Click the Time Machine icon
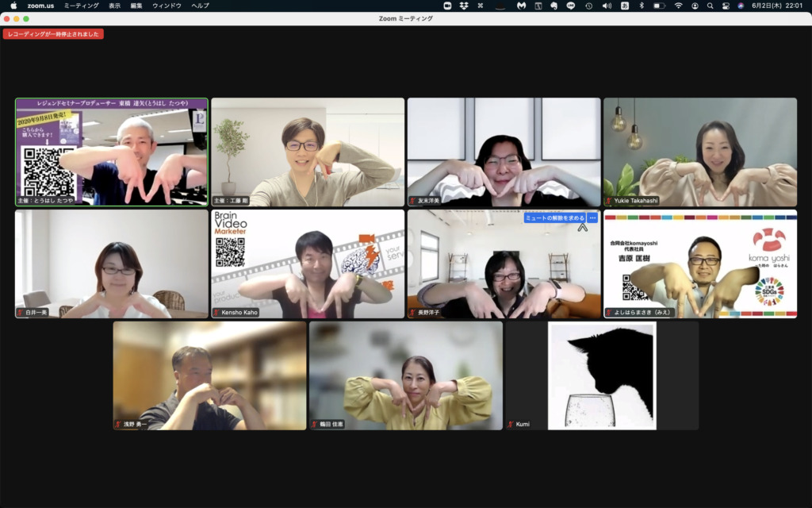The width and height of the screenshot is (812, 508). pyautogui.click(x=588, y=6)
